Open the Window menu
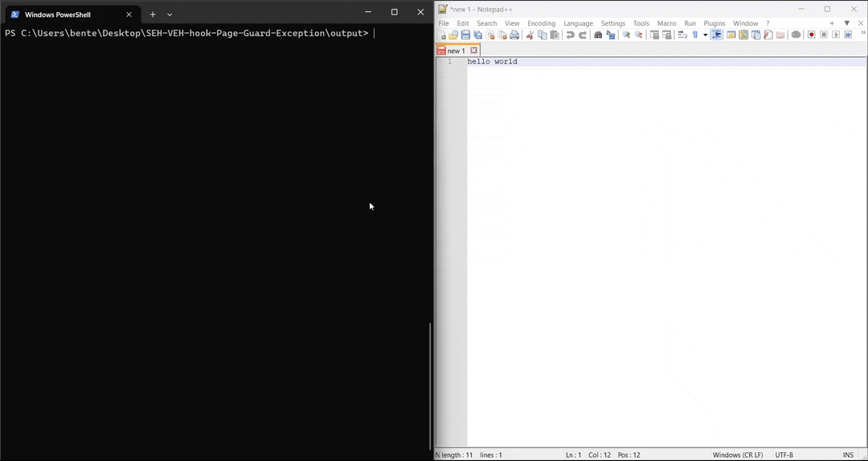 (745, 23)
